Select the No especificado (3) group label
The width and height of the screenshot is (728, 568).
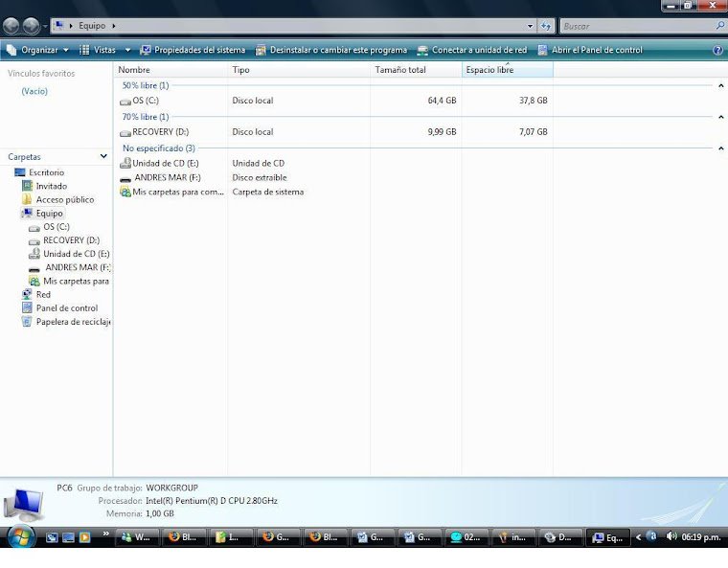(159, 148)
